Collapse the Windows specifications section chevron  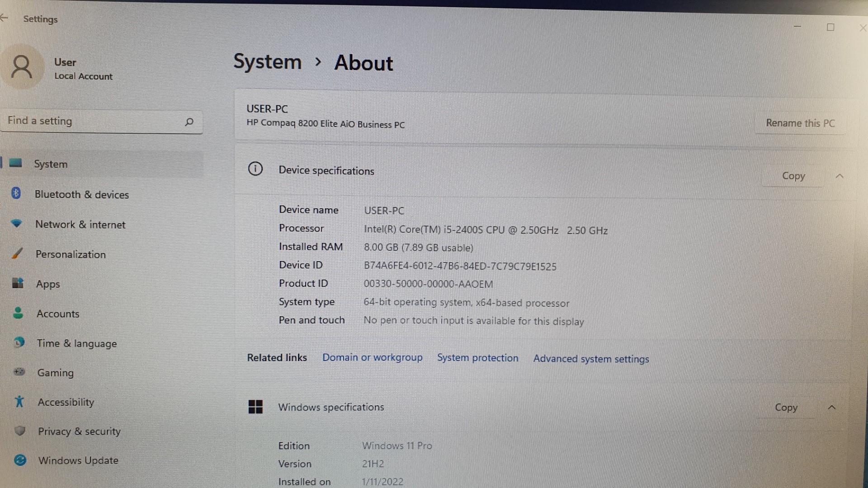tap(832, 408)
